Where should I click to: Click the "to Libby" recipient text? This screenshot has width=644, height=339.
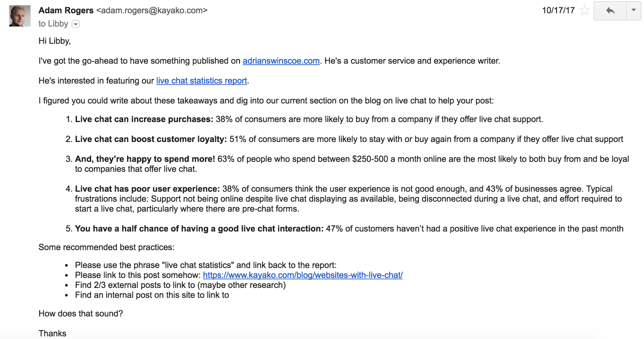53,24
